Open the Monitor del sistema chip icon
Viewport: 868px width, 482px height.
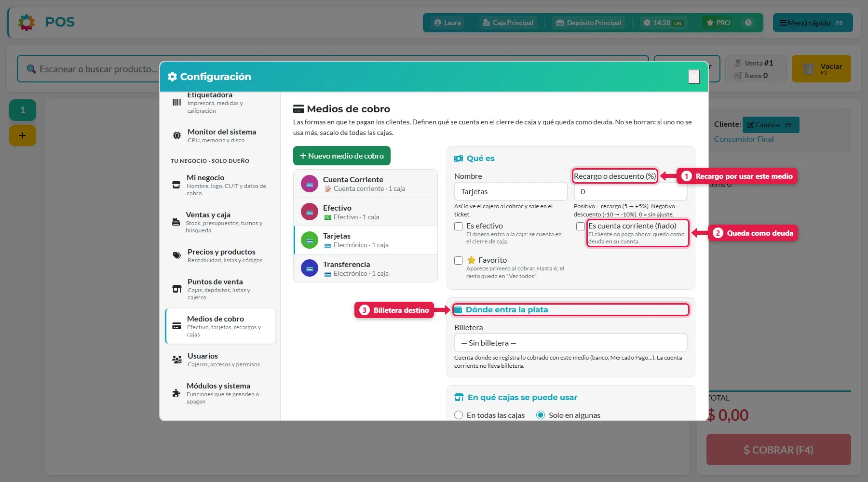(177, 135)
